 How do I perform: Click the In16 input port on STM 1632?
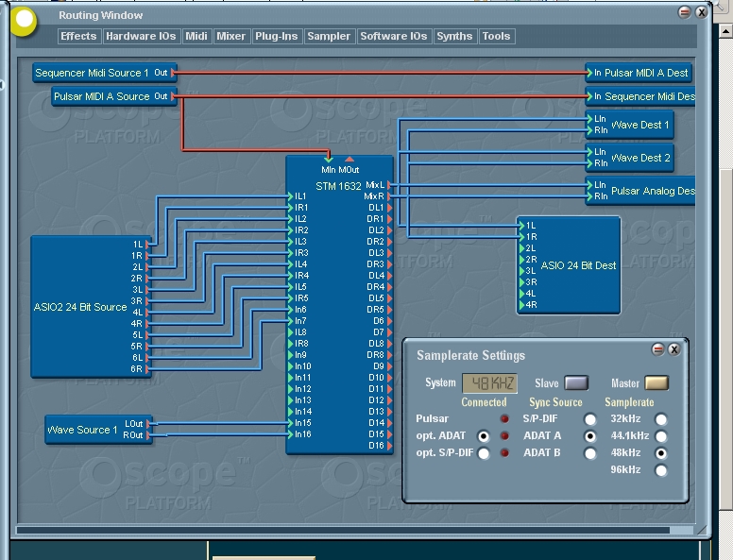coord(290,434)
